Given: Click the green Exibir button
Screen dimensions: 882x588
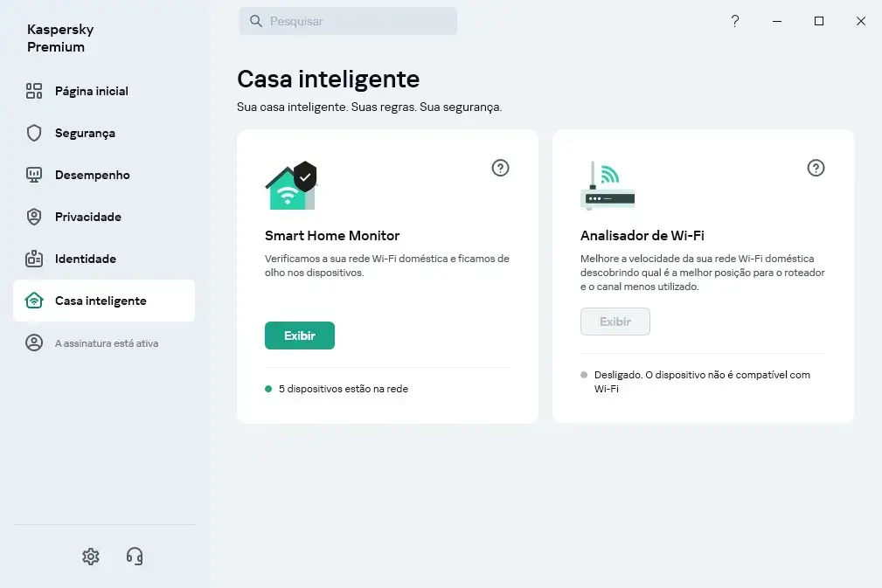Looking at the screenshot, I should tap(300, 336).
